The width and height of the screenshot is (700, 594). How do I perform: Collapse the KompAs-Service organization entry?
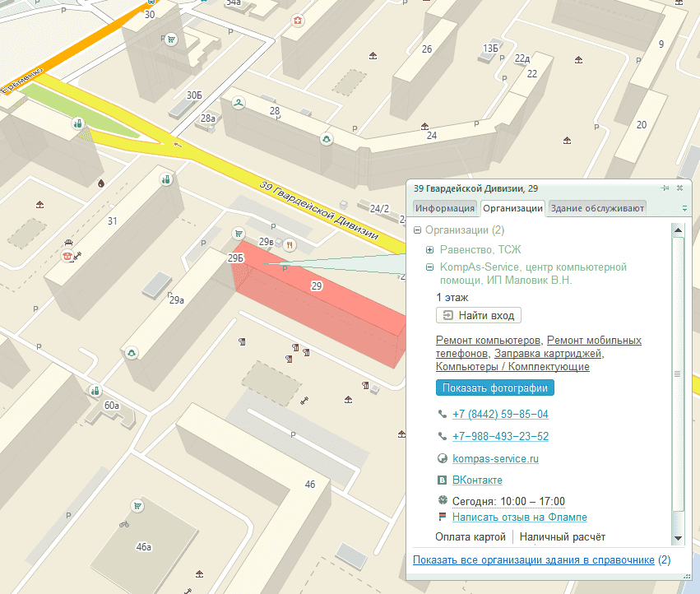point(430,267)
